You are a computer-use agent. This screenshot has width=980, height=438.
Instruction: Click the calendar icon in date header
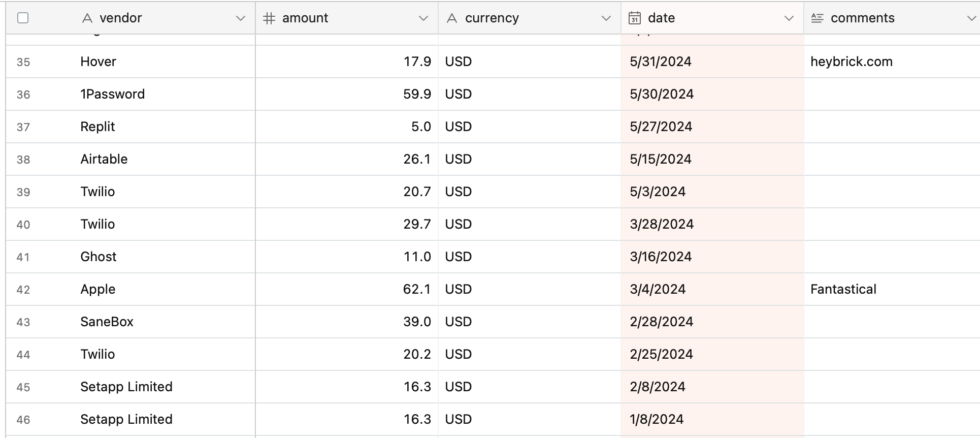(634, 18)
